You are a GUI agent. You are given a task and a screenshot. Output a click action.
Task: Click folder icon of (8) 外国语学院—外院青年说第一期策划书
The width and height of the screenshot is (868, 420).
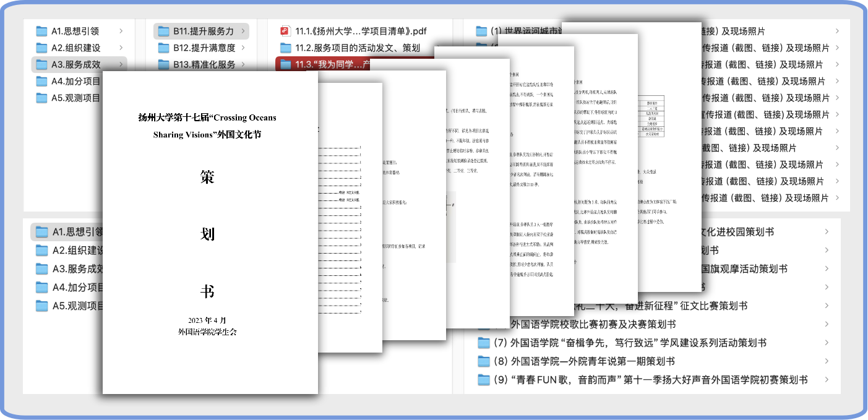(x=484, y=361)
